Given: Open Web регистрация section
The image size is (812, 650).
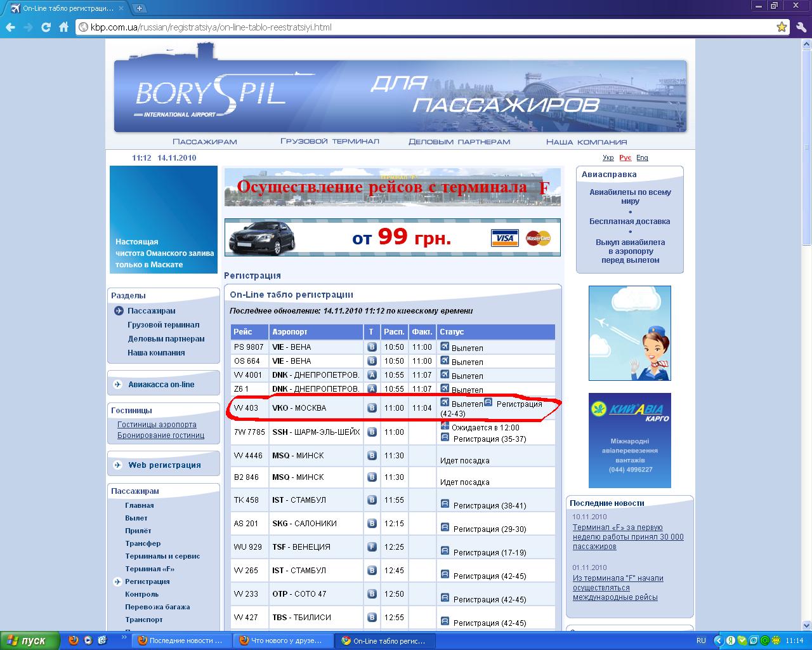Looking at the screenshot, I should 164,465.
